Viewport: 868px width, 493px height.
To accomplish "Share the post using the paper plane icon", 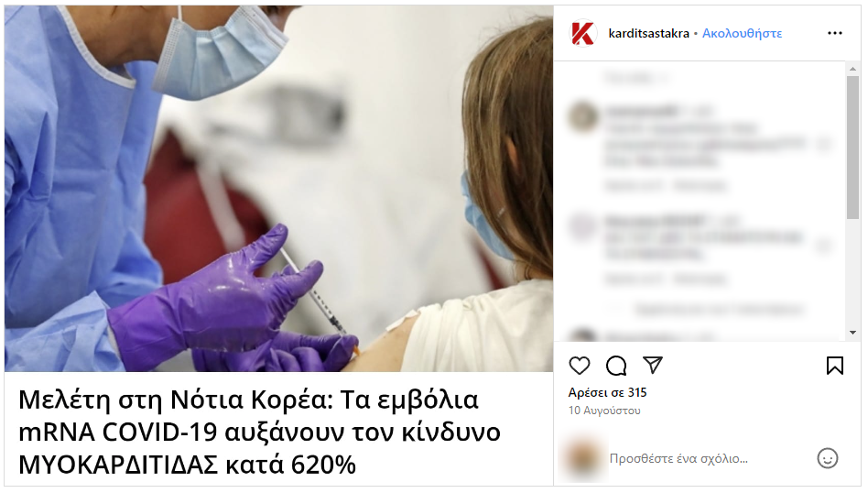I will click(x=653, y=365).
